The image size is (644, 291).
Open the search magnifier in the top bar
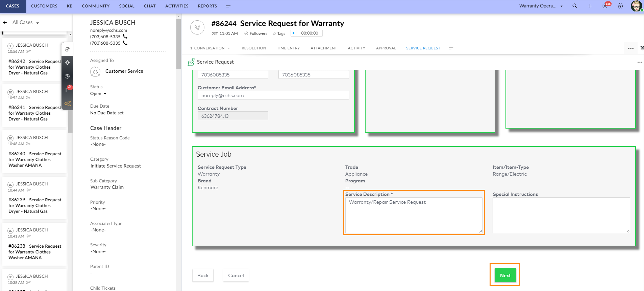575,6
